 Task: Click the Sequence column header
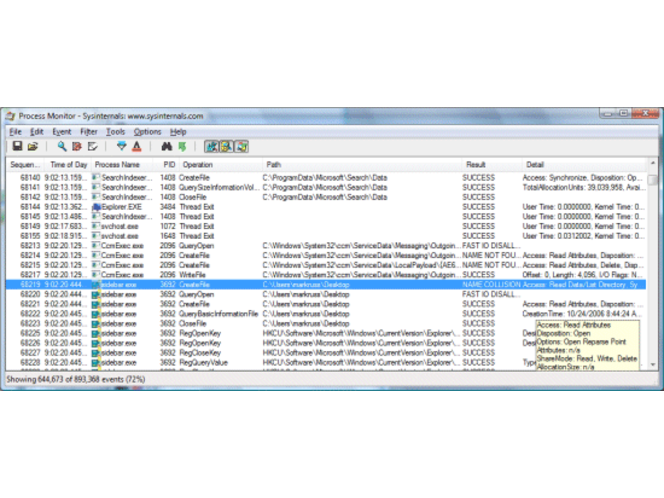pyautogui.click(x=25, y=164)
